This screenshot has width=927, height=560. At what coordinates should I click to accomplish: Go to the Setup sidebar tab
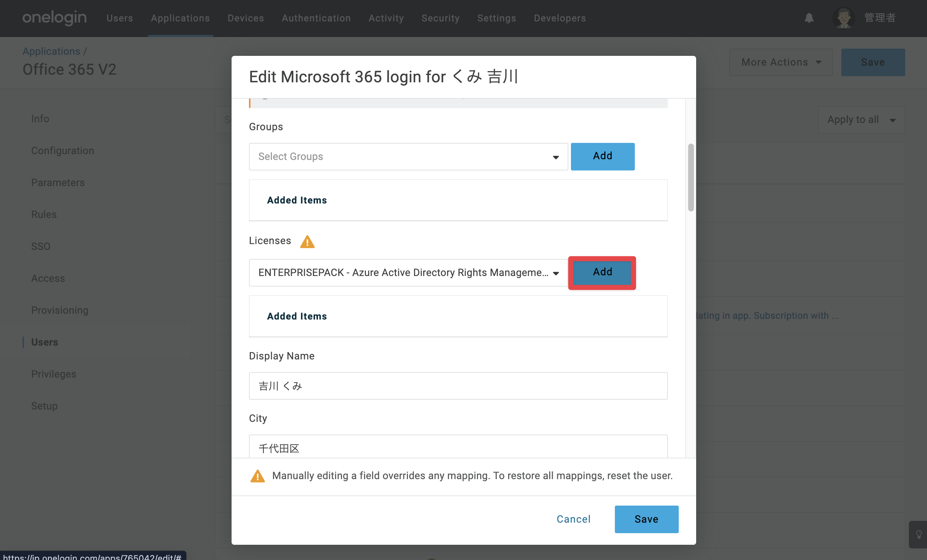[x=44, y=406]
